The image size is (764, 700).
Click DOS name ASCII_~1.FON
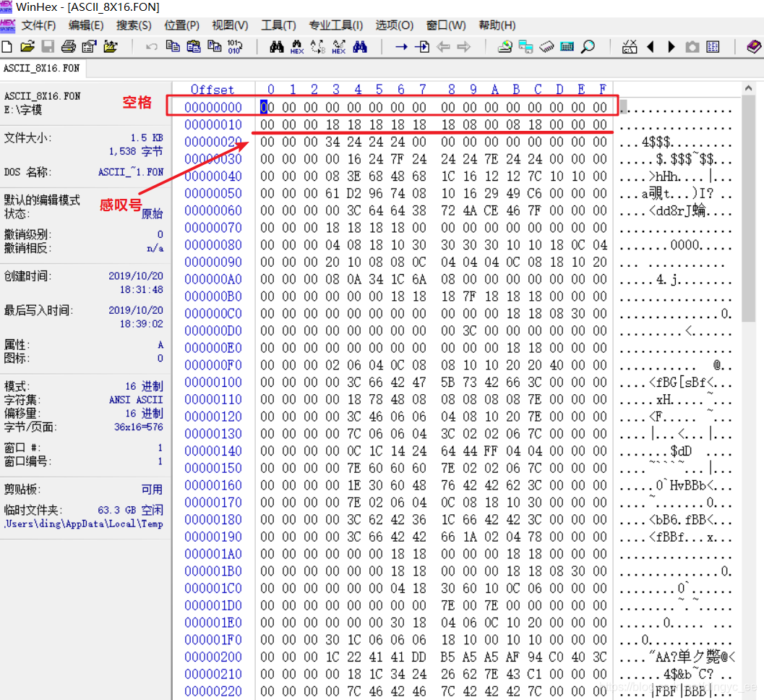[131, 172]
